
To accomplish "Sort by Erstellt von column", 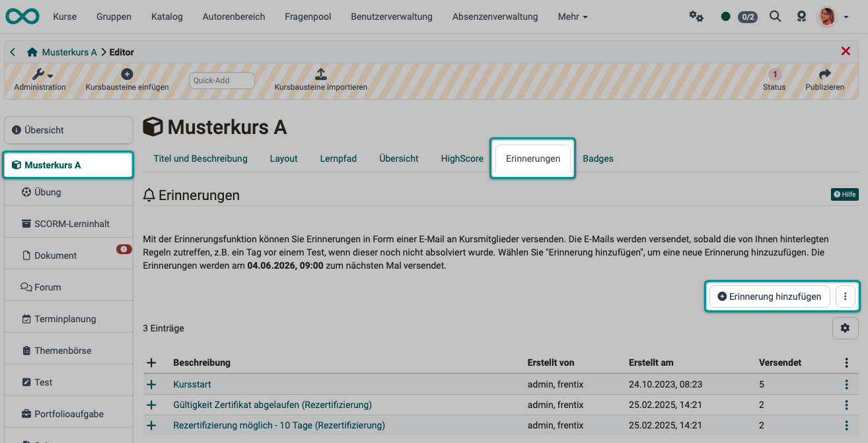I will pos(551,362).
